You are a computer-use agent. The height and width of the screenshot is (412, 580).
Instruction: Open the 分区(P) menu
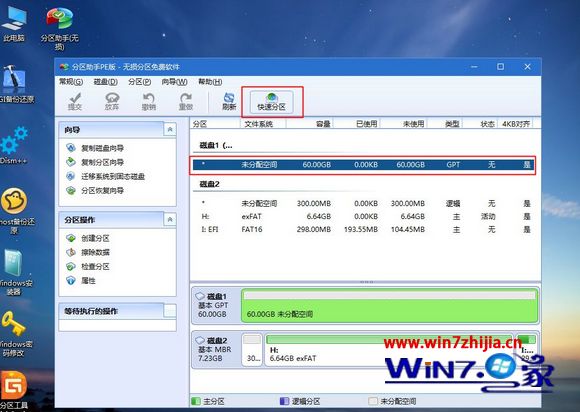139,82
